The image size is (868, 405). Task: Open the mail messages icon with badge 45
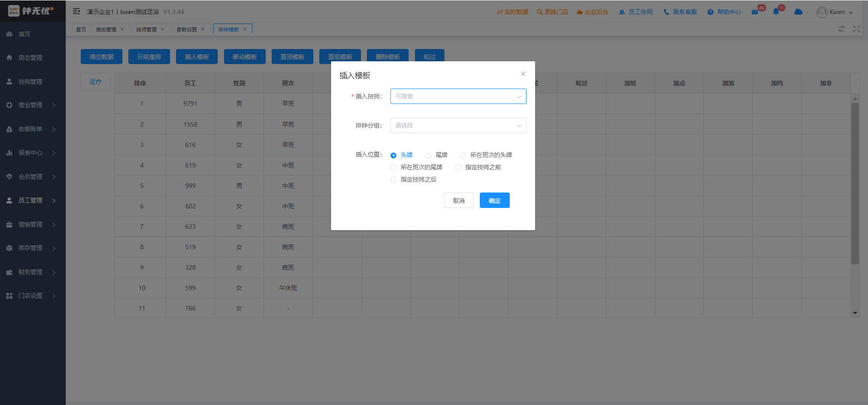click(755, 12)
